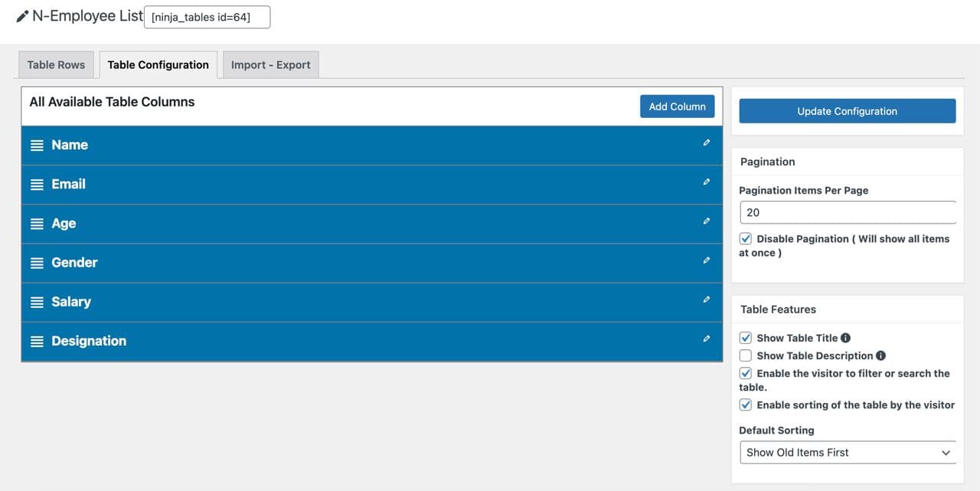Open the Import - Export tab
Image resolution: width=980 pixels, height=491 pixels.
tap(270, 65)
